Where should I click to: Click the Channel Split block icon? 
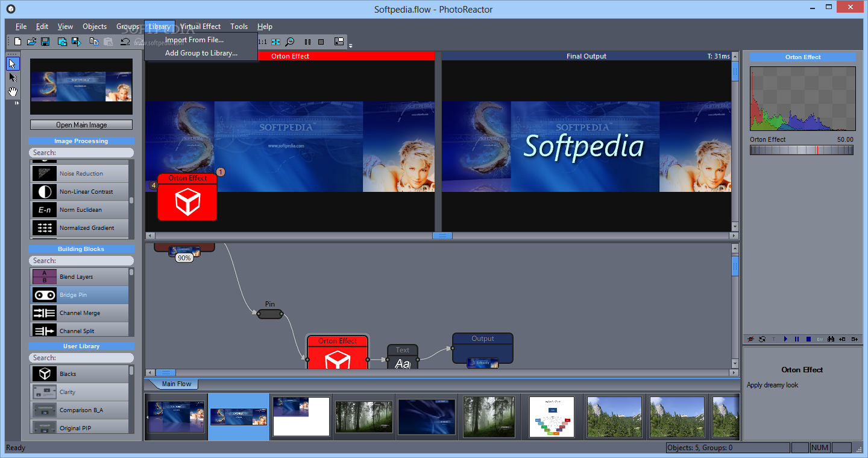coord(44,330)
